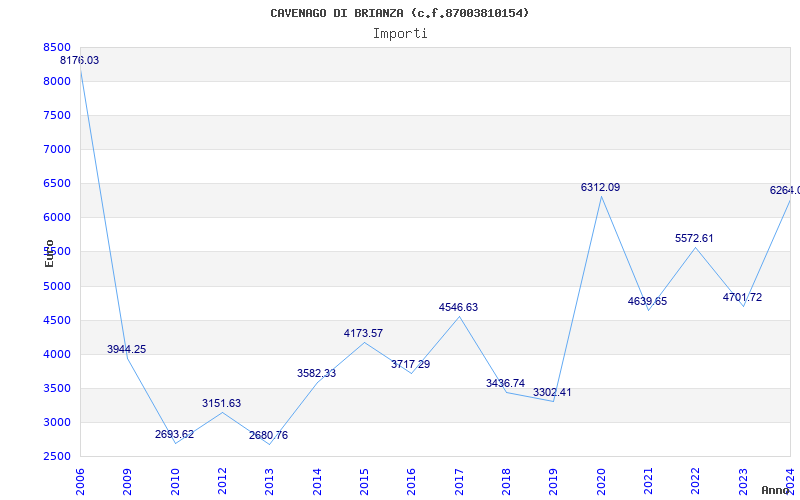Viewport: 800px width, 500px height.
Task: Click the year 2021 axis label
Action: pyautogui.click(x=648, y=482)
